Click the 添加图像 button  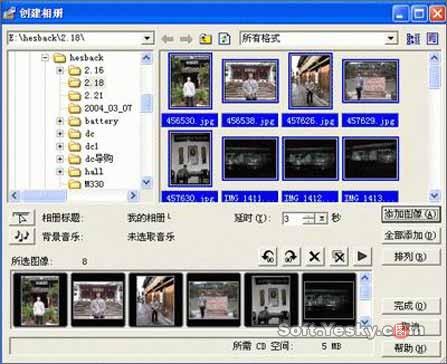411,215
